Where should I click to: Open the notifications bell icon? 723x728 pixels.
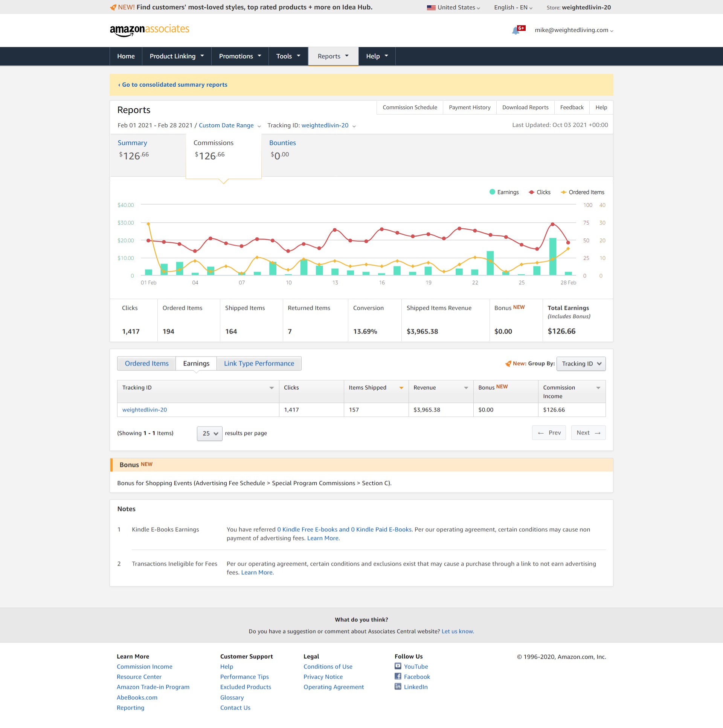516,31
